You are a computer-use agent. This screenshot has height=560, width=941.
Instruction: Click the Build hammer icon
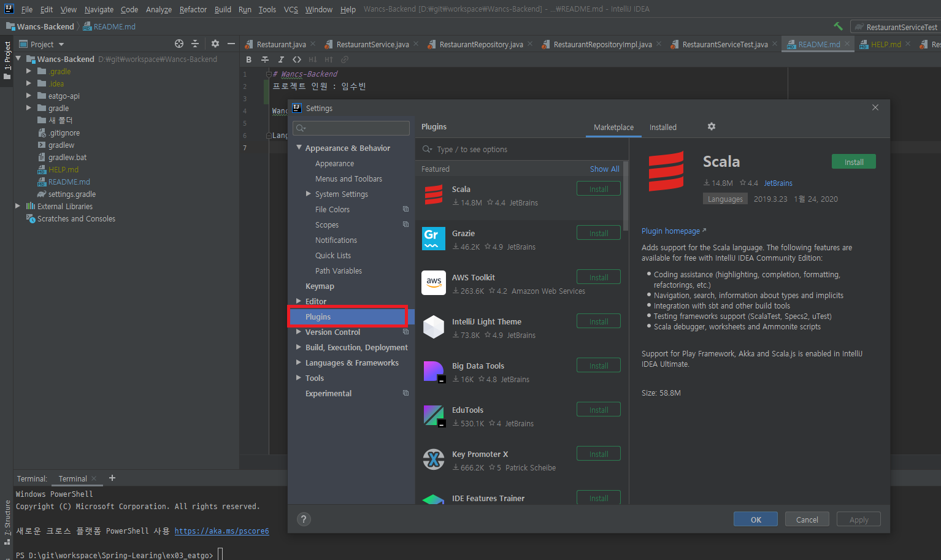tap(838, 26)
